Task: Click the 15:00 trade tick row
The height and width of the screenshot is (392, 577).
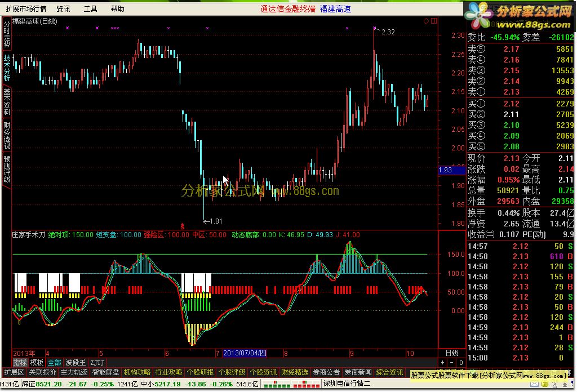Action: (x=521, y=358)
